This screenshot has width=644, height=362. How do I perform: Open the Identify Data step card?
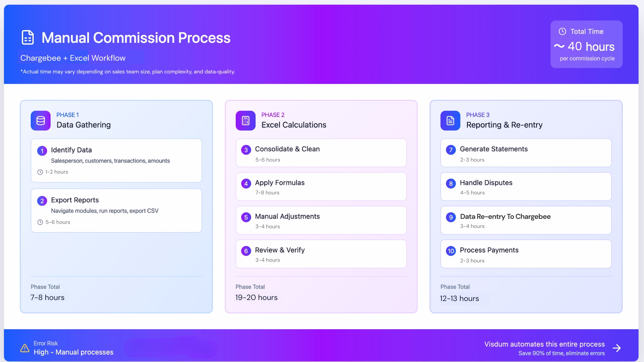pyautogui.click(x=116, y=161)
